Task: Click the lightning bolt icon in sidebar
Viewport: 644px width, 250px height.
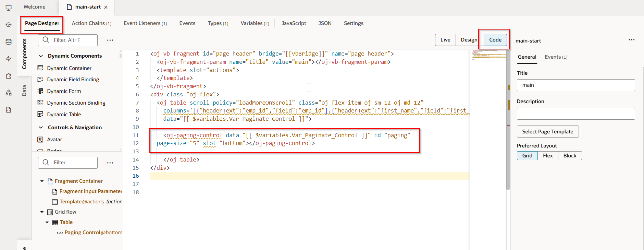Action: (x=9, y=59)
